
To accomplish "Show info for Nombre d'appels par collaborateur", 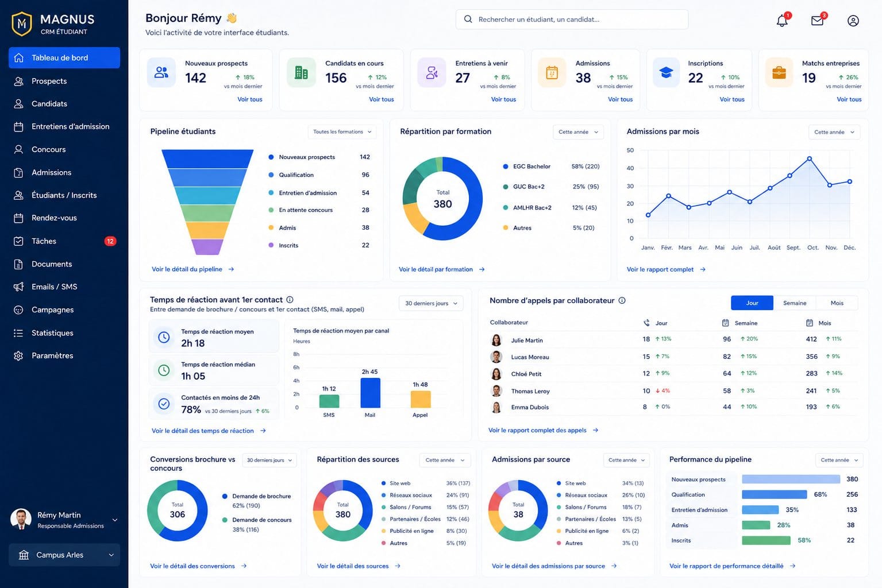I will 622,300.
